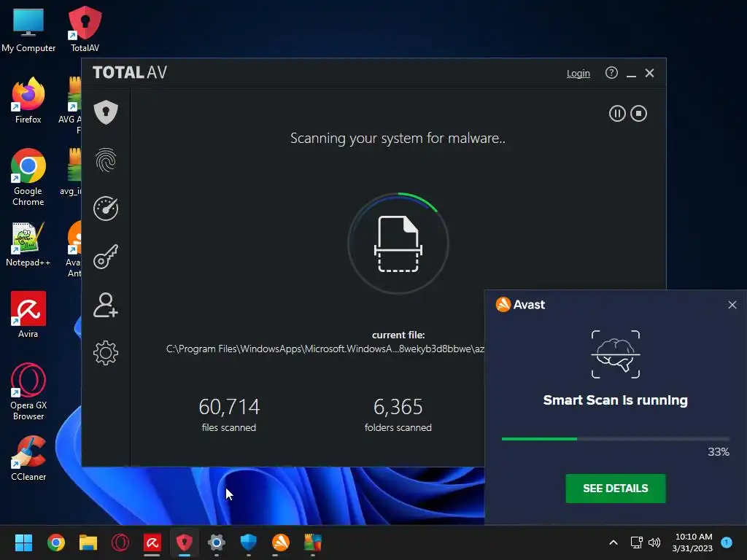Switch to Avira in the taskbar

(x=152, y=542)
